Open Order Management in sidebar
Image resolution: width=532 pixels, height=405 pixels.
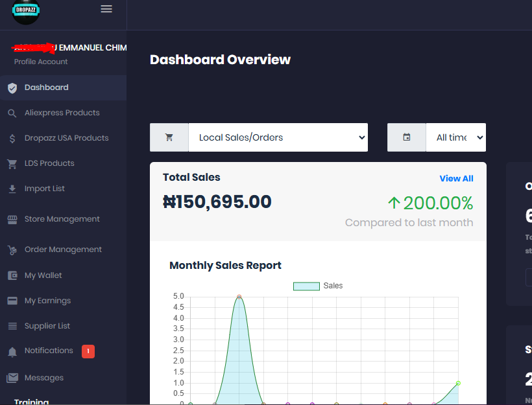pyautogui.click(x=63, y=249)
